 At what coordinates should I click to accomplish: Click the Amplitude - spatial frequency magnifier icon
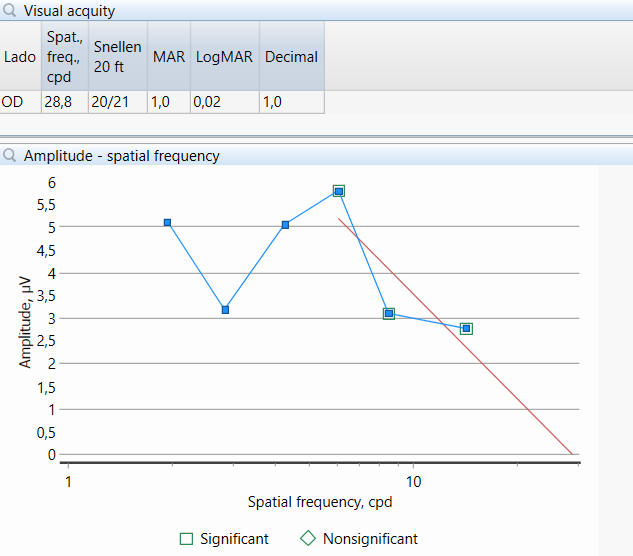tap(9, 155)
